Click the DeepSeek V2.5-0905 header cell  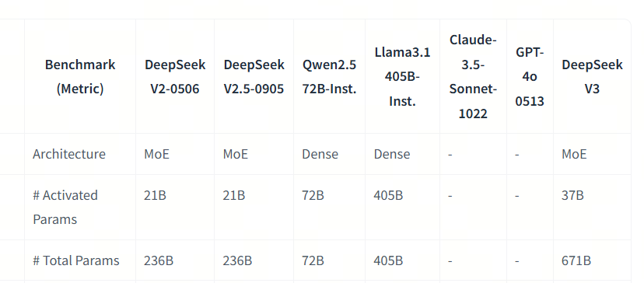pos(254,76)
